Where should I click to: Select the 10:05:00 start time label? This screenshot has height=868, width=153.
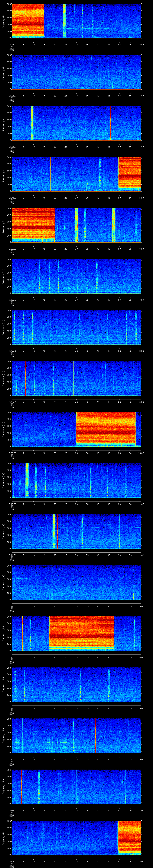[12, 249]
